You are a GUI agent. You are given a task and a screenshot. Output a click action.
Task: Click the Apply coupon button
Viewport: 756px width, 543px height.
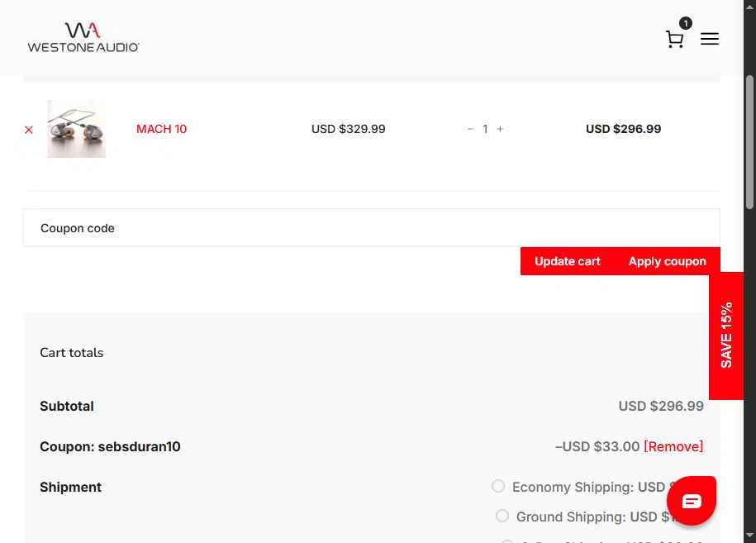coord(668,261)
